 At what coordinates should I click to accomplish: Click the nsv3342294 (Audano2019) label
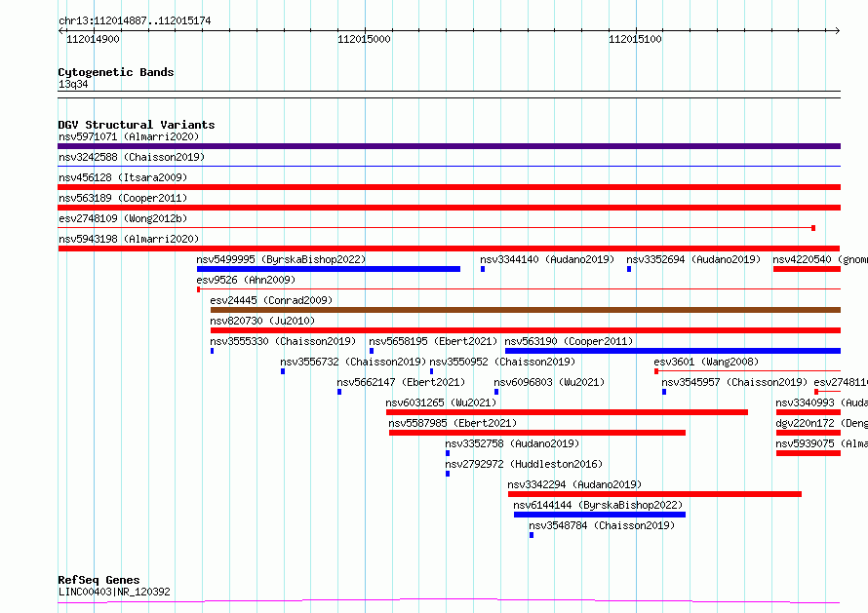coord(574,484)
